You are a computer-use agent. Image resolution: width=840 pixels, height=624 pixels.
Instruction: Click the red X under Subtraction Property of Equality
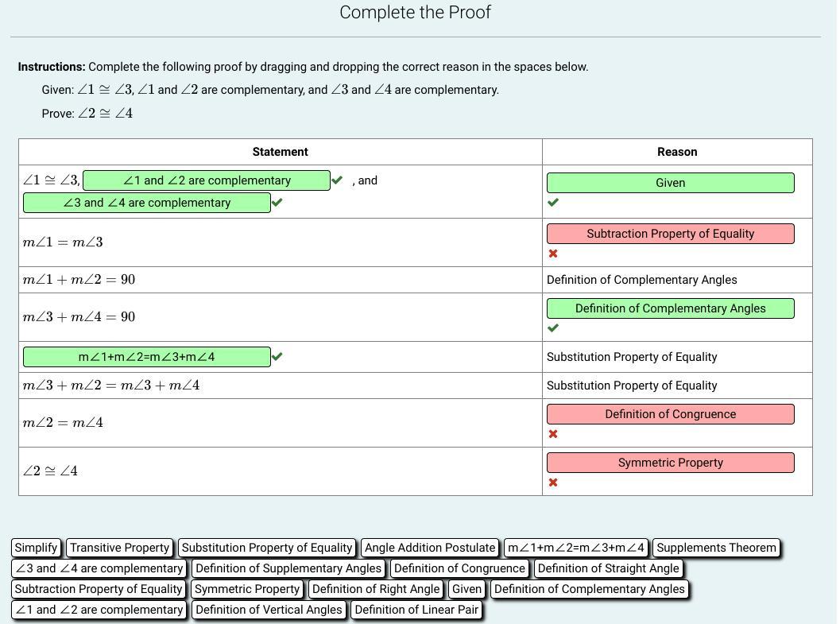pos(553,254)
